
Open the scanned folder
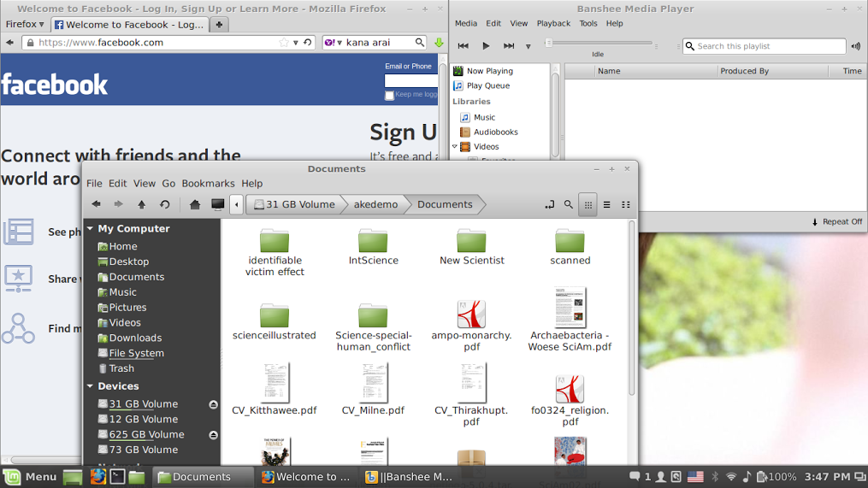570,247
